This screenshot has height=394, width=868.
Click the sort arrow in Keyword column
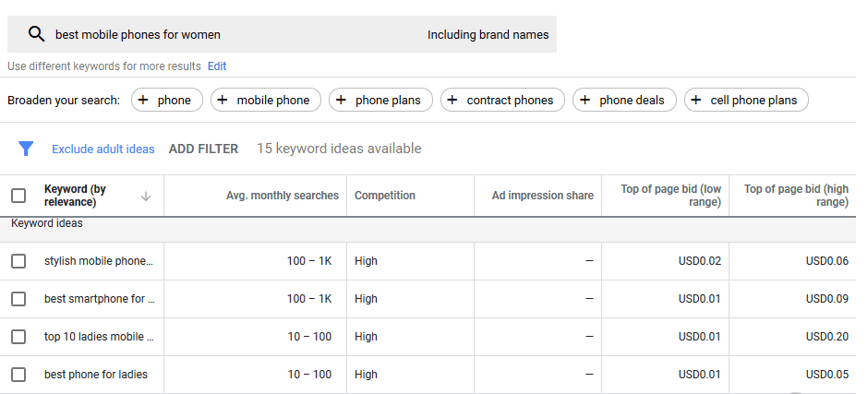[146, 196]
